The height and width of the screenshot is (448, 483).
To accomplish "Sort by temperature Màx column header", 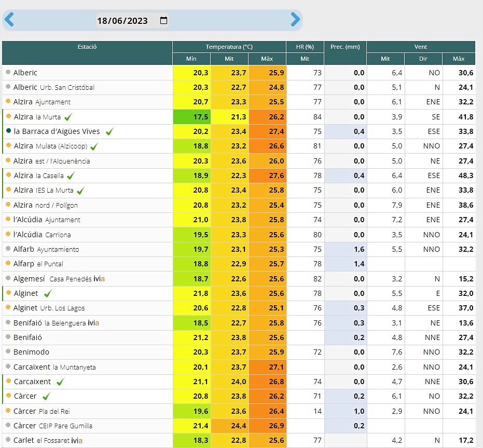I will click(267, 59).
